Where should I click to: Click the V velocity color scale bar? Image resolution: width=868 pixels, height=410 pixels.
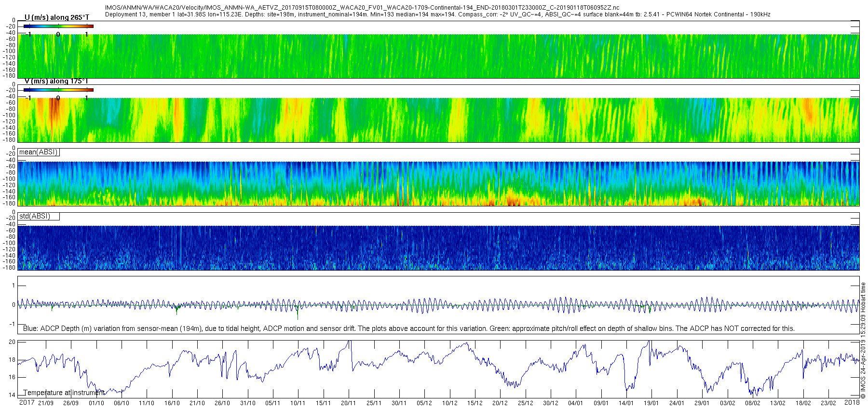(x=58, y=90)
